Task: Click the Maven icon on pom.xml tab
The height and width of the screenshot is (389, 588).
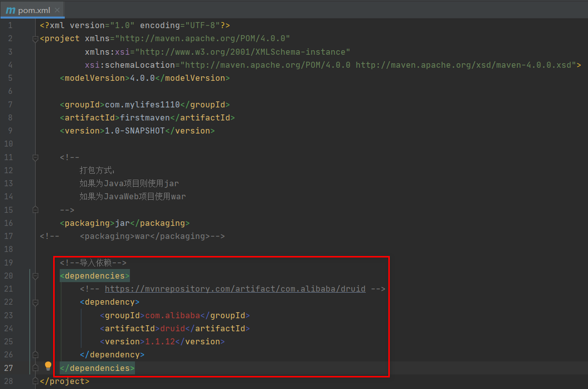Action: click(x=11, y=11)
